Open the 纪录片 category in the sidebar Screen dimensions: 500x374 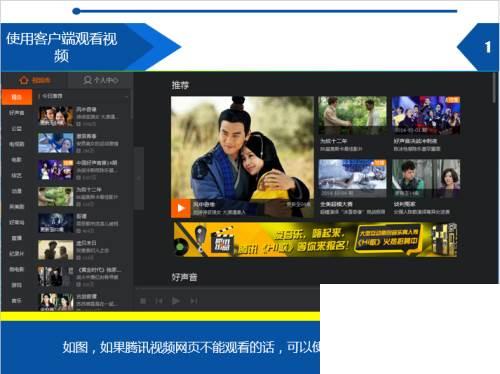click(x=17, y=254)
